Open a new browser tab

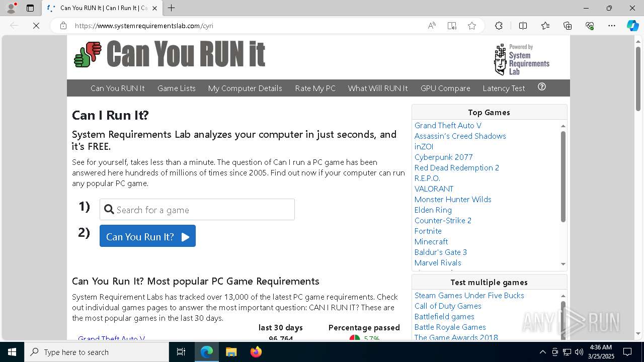click(x=172, y=8)
